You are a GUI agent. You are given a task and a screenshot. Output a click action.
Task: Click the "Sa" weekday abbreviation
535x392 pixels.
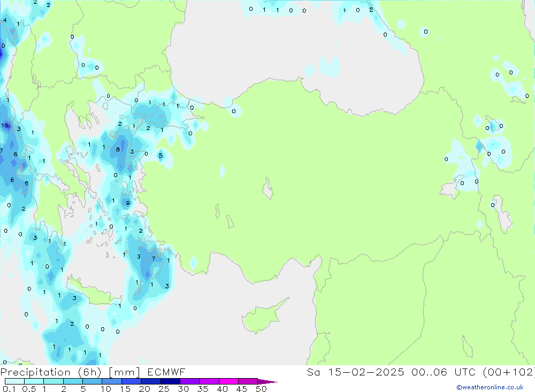click(x=313, y=372)
